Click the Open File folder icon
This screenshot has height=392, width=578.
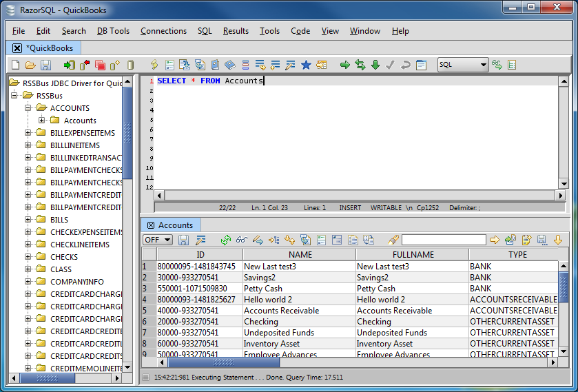[x=30, y=65]
